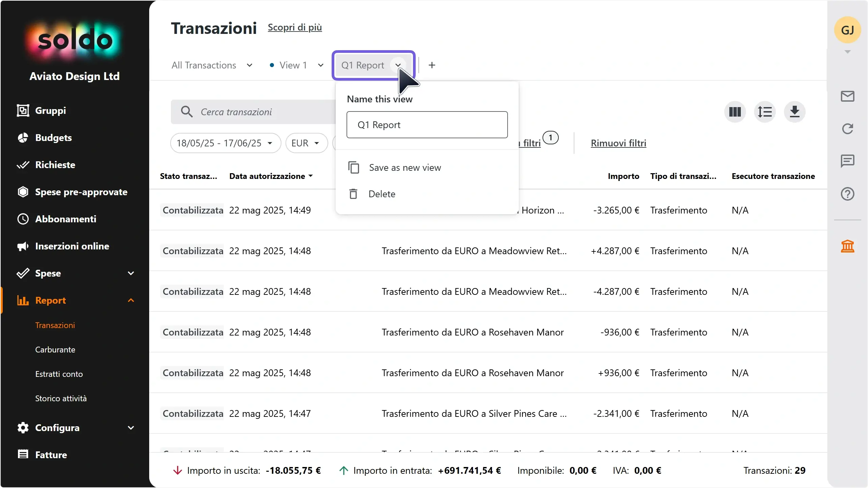Click the Rimuovi filtri link

[x=618, y=143]
